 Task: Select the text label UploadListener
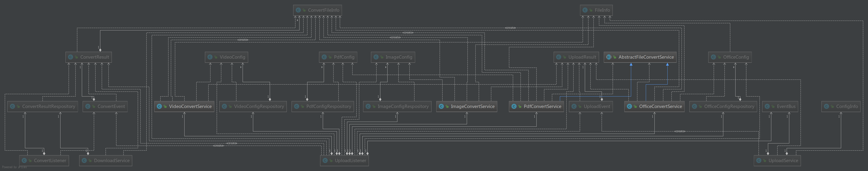click(x=350, y=161)
